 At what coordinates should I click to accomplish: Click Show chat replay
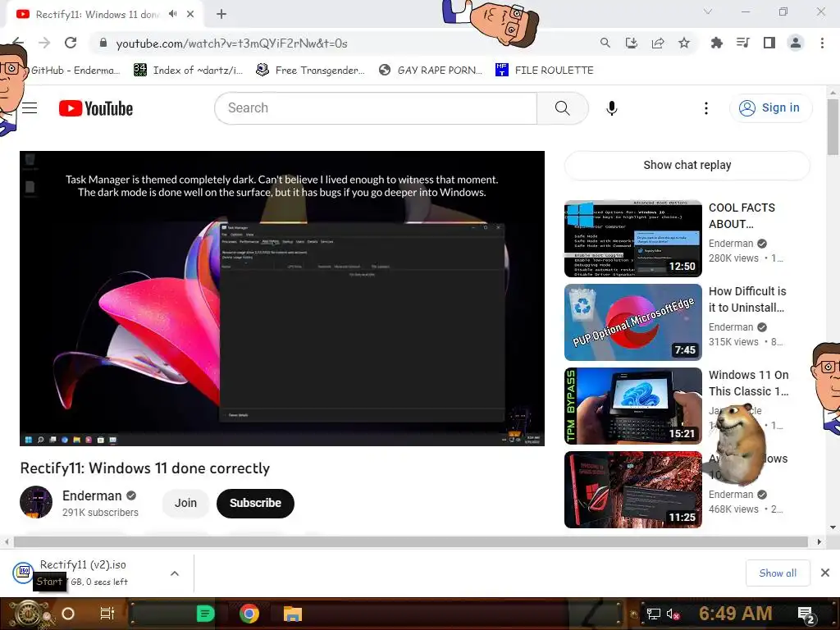[687, 165]
